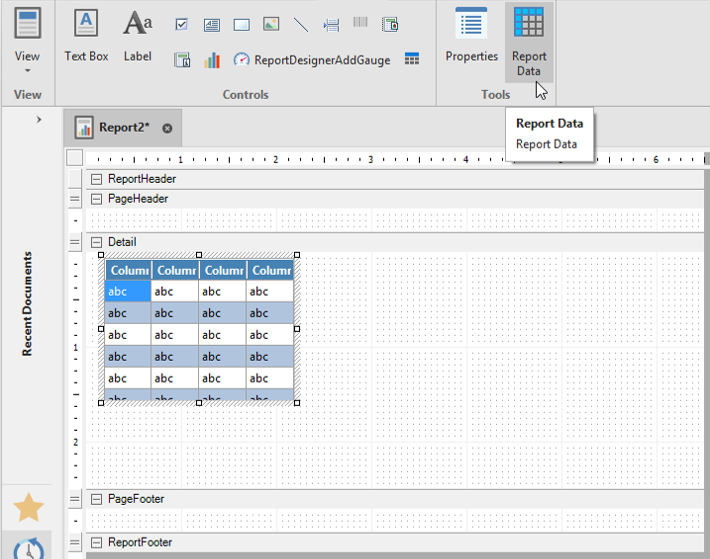Click the PageFooter band label
The image size is (710, 559).
[136, 499]
